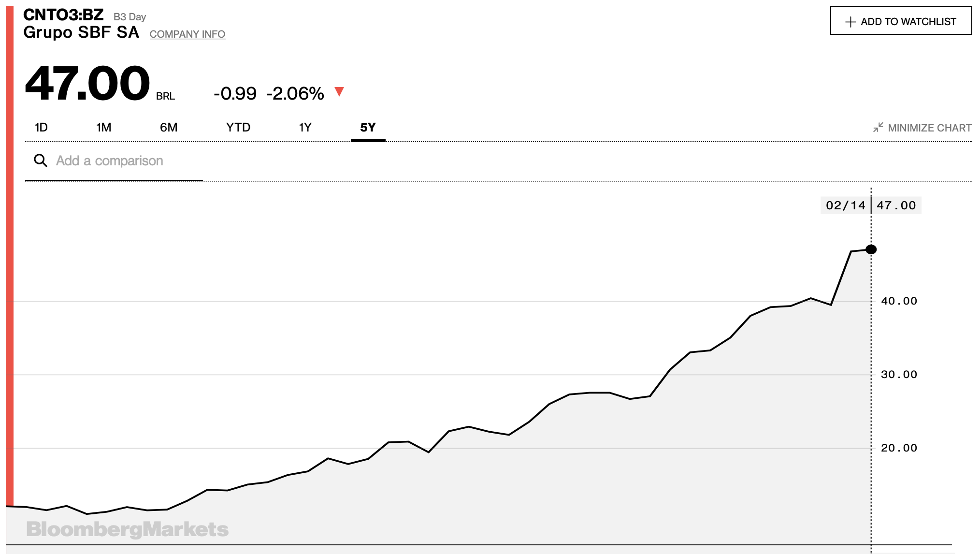Click the 02/14 date tooltip label
980x554 pixels.
click(845, 205)
